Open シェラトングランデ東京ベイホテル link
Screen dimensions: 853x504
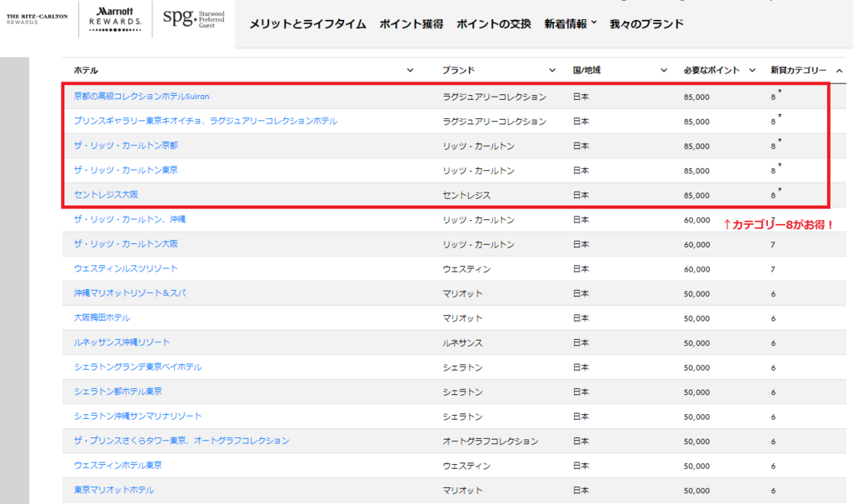click(x=137, y=367)
